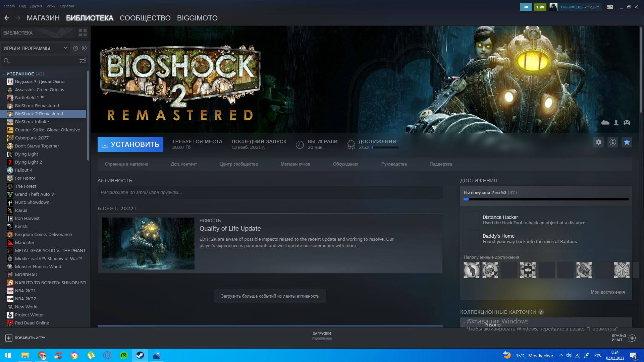
Task: Open the Вид menu
Action: tap(22, 6)
